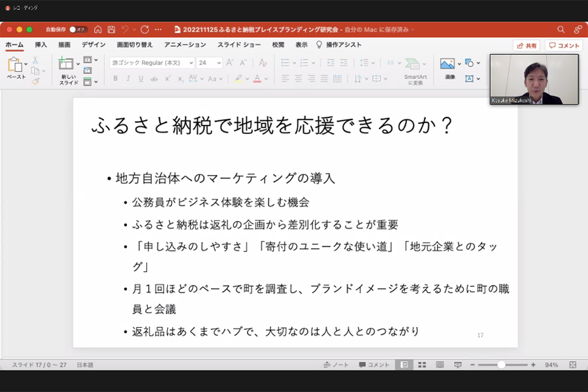Switch to the アニメーション tab

pos(185,45)
